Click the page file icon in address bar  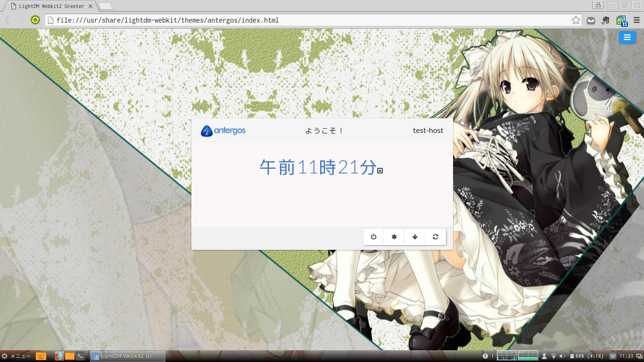click(x=50, y=20)
